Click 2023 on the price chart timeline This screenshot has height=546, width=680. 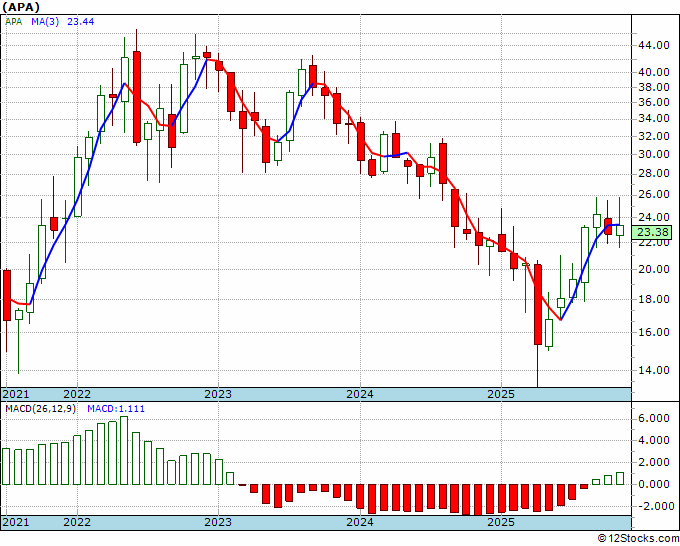(218, 394)
